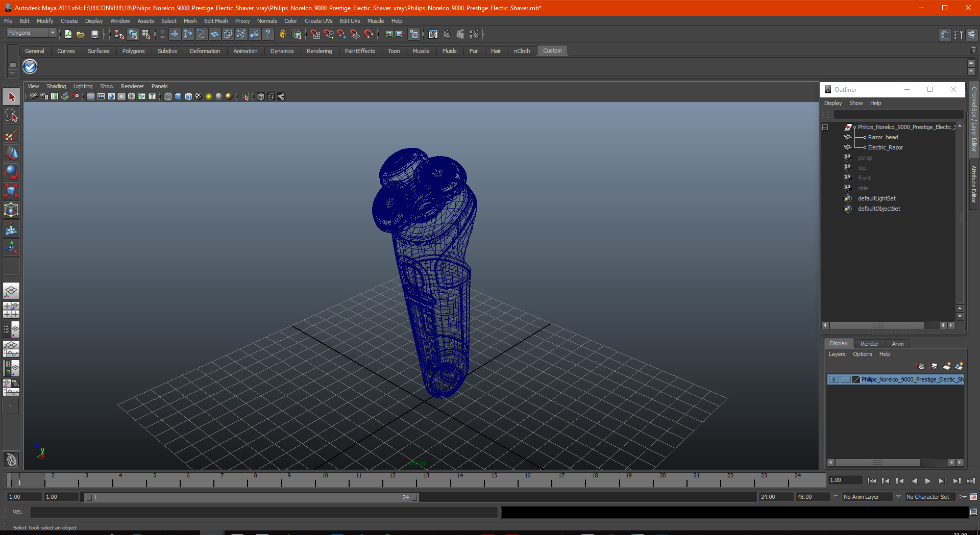Open the Show menu in Outliner
980x535 pixels.
point(856,103)
